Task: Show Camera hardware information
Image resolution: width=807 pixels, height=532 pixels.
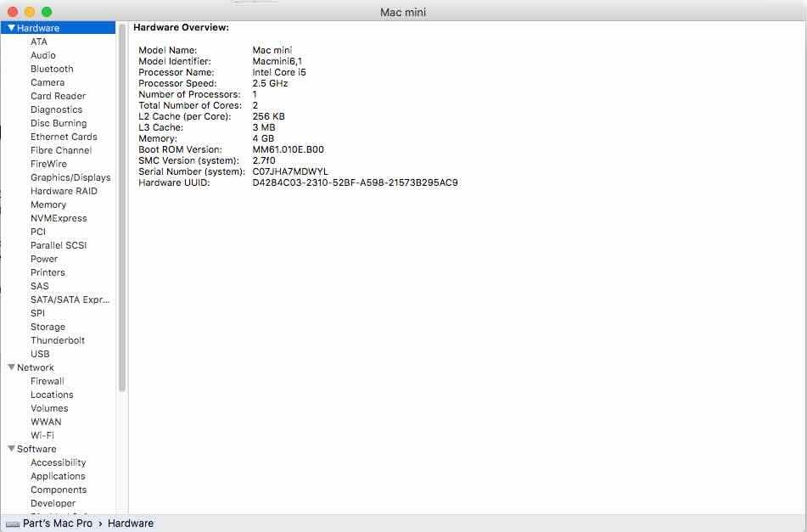Action: 48,82
